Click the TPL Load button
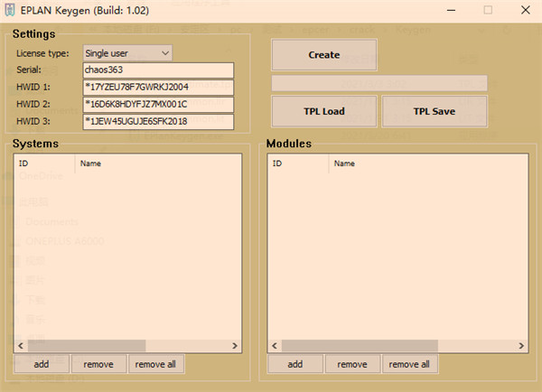Viewport: 542px width, 392px height. point(324,111)
